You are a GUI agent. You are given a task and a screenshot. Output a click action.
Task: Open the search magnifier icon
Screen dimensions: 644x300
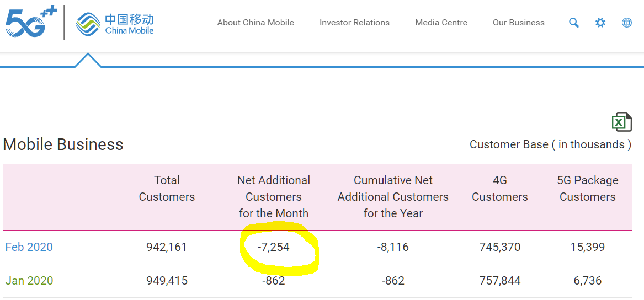pyautogui.click(x=574, y=23)
